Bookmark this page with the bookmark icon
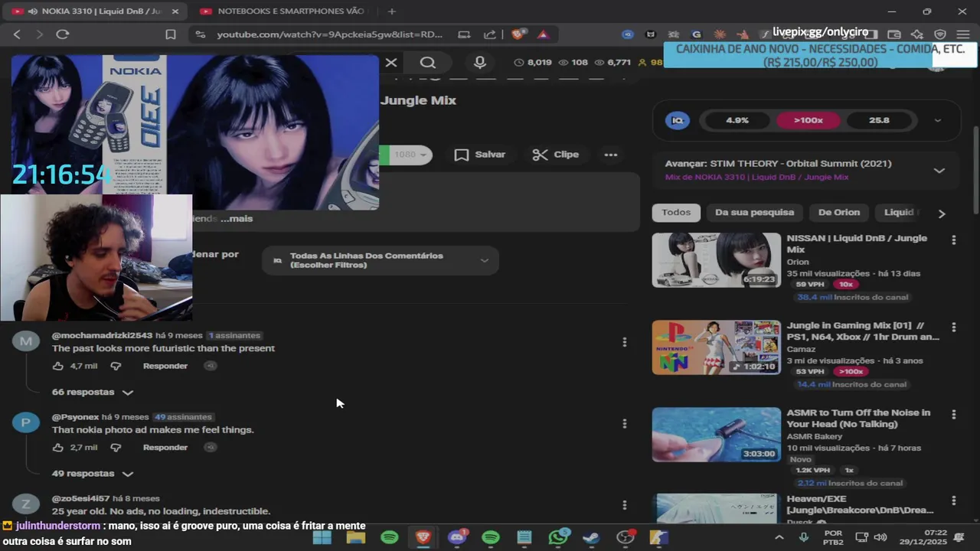This screenshot has width=980, height=551. tap(171, 34)
